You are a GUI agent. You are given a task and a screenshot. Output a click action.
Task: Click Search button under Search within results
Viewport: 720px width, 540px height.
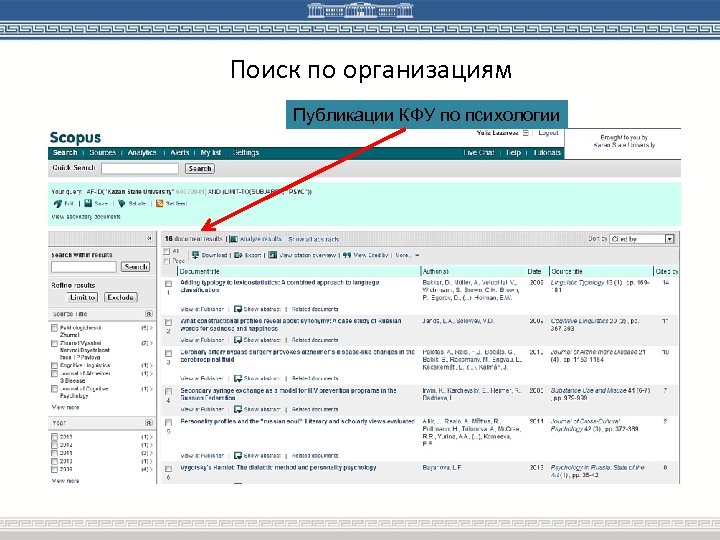[135, 267]
